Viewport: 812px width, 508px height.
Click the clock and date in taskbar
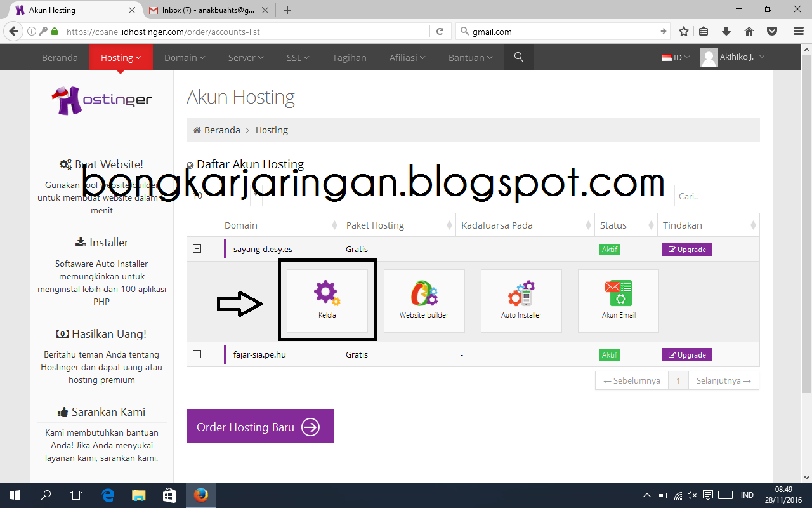[784, 495]
